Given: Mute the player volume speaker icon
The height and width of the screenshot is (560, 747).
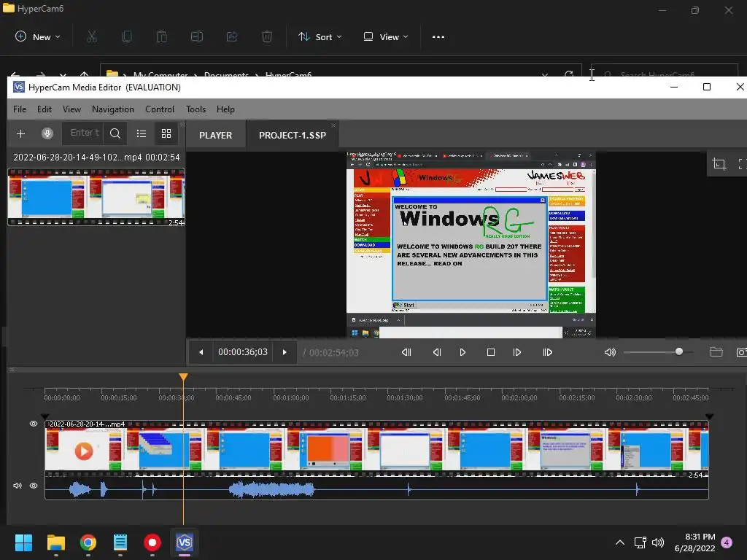Looking at the screenshot, I should click(610, 352).
